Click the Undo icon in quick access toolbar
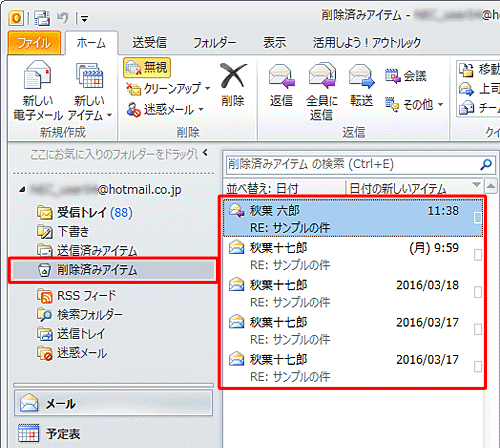Viewport: 500px width, 448px height. pyautogui.click(x=63, y=18)
